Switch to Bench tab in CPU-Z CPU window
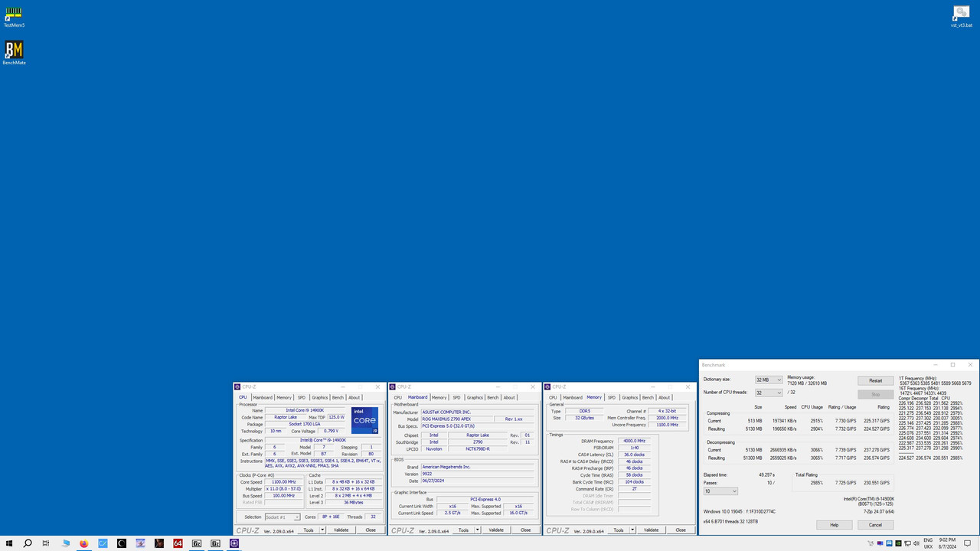980x551 pixels. tap(338, 397)
